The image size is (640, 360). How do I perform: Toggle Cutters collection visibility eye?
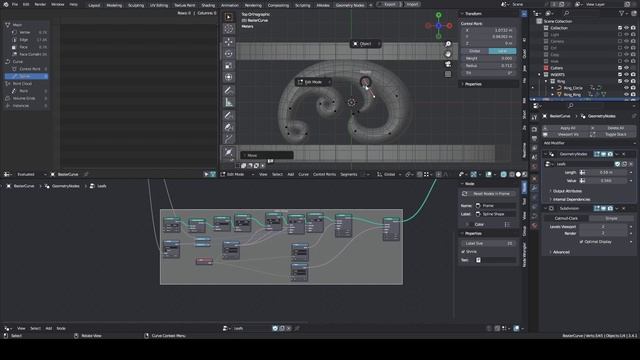[x=627, y=68]
